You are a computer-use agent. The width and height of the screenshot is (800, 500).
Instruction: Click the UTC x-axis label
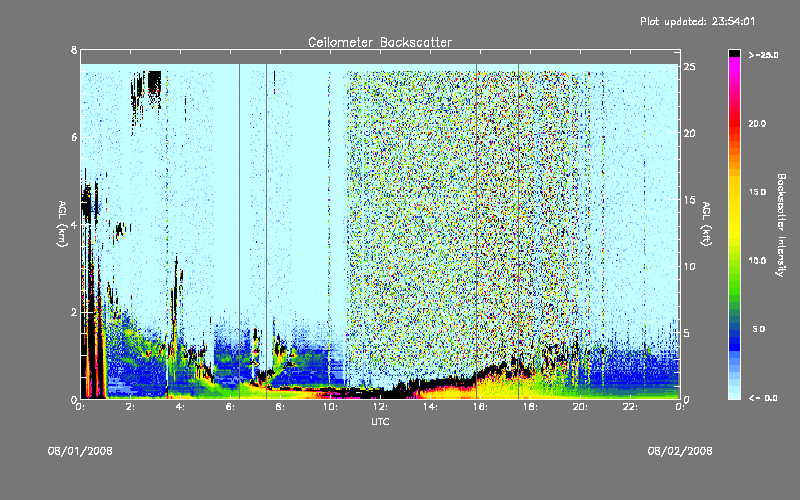[x=380, y=421]
